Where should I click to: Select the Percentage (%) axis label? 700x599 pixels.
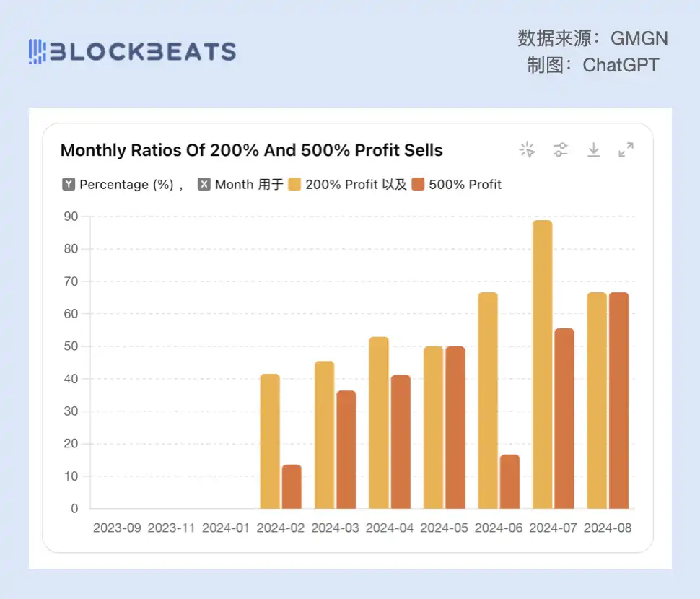(x=126, y=184)
